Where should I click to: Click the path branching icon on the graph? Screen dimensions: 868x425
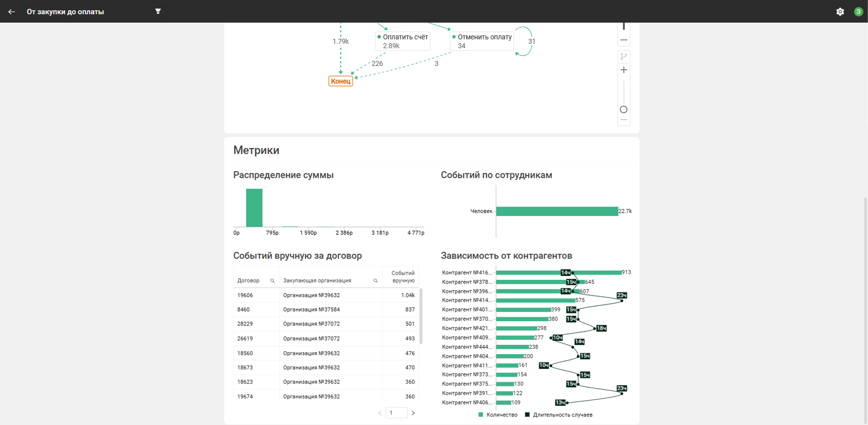tap(623, 57)
